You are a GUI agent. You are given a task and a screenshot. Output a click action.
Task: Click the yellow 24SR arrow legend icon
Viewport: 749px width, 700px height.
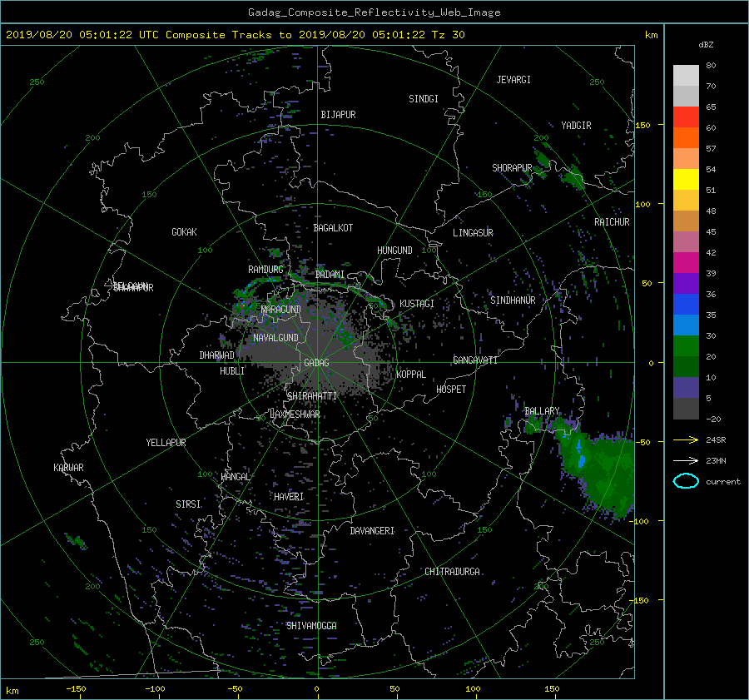[x=686, y=439]
